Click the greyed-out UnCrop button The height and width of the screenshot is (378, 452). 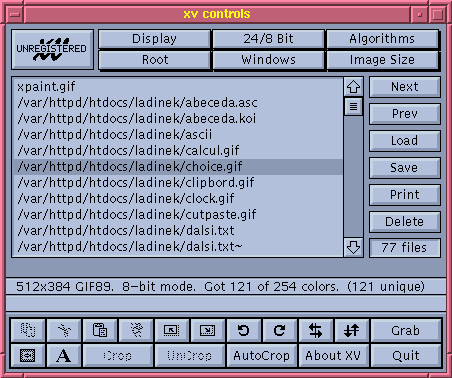[x=190, y=355]
